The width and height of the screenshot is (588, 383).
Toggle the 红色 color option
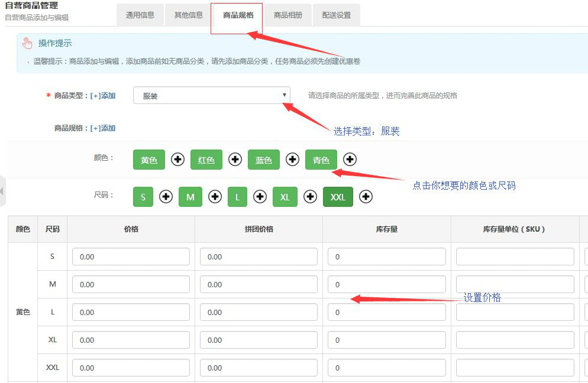coord(206,160)
